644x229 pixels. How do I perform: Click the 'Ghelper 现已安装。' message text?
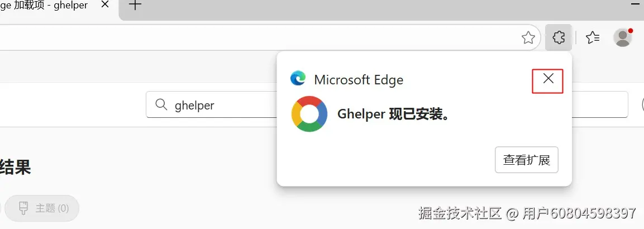click(x=394, y=115)
